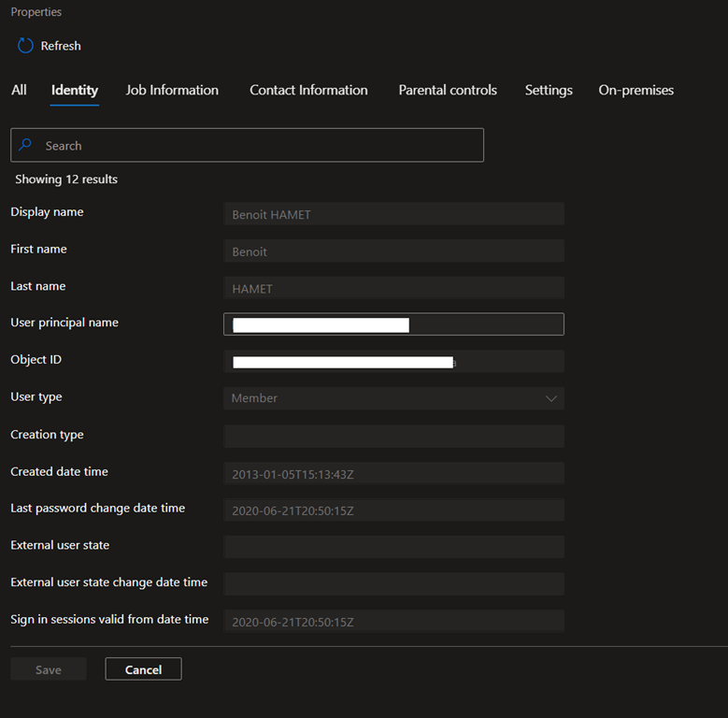Viewport: 728px width, 718px height.
Task: Go to the Contact Information tab
Action: 308,91
